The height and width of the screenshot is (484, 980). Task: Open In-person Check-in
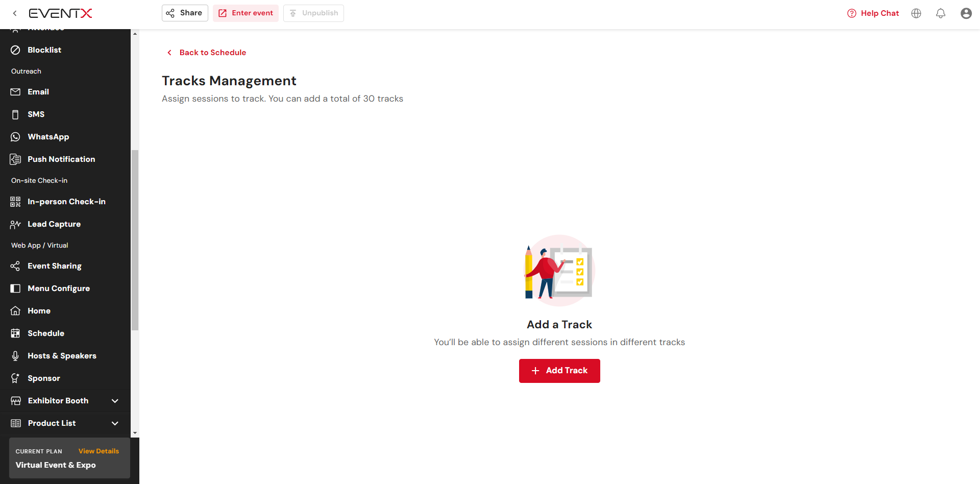(65, 202)
